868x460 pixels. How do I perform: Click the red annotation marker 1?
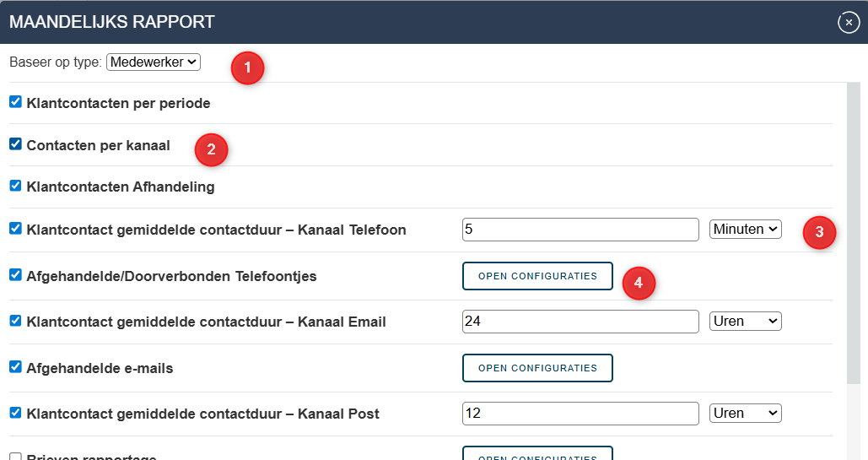247,68
